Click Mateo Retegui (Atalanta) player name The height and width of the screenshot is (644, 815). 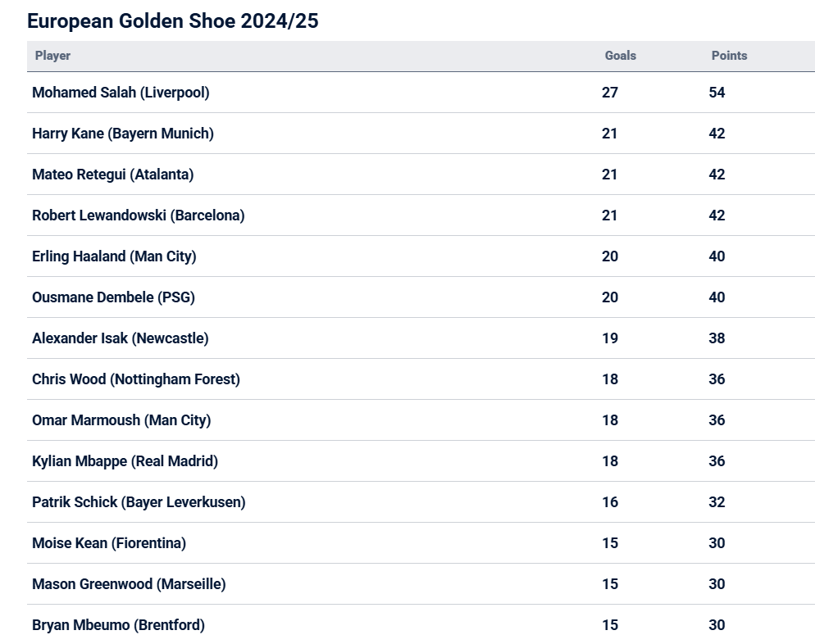[113, 175]
